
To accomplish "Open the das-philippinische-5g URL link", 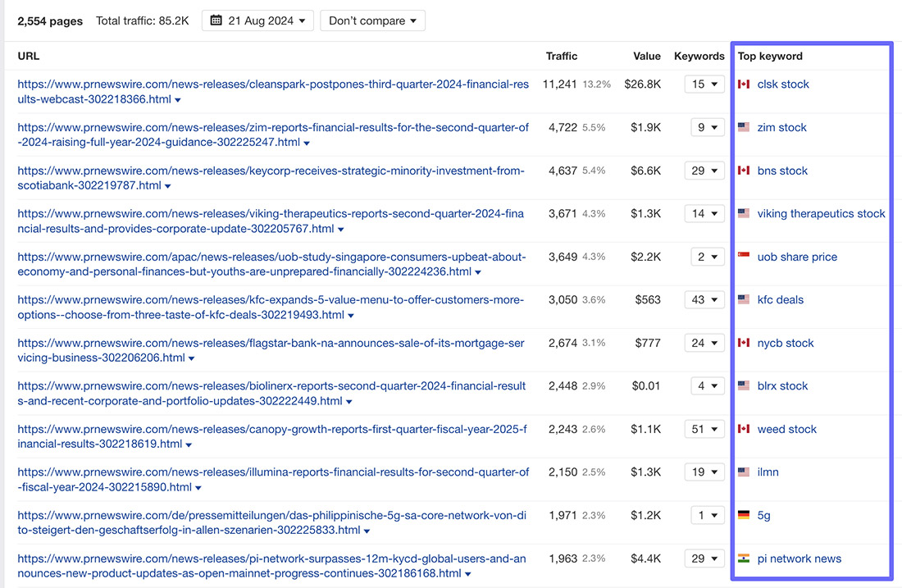I will click(x=271, y=522).
